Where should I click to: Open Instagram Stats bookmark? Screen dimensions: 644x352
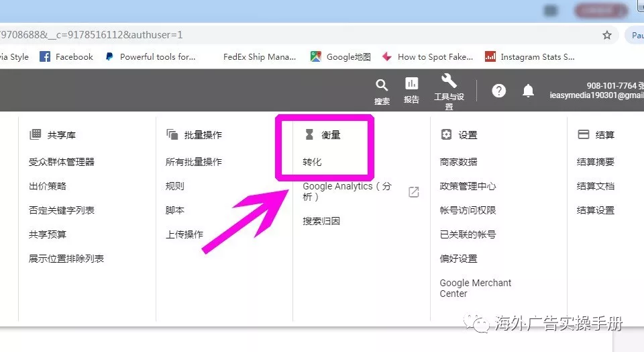tap(530, 57)
